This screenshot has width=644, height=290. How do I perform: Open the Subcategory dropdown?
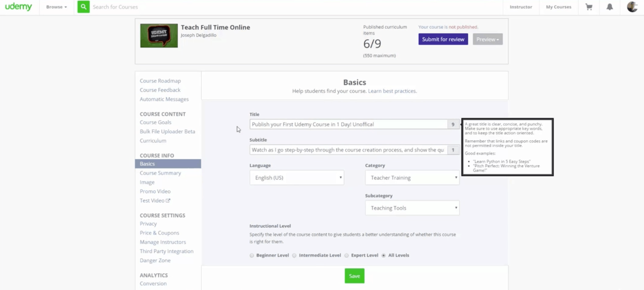[412, 208]
